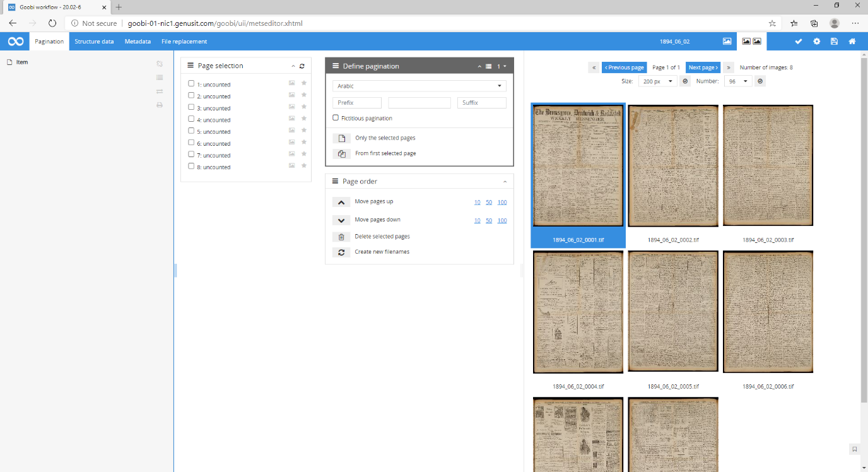
Task: Switch to thumbnail gallery view
Action: (x=751, y=42)
